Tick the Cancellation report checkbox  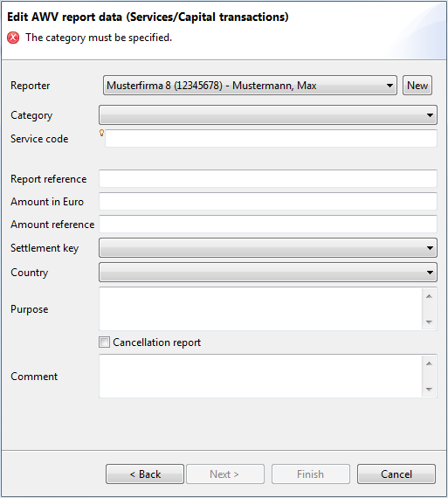pyautogui.click(x=104, y=342)
